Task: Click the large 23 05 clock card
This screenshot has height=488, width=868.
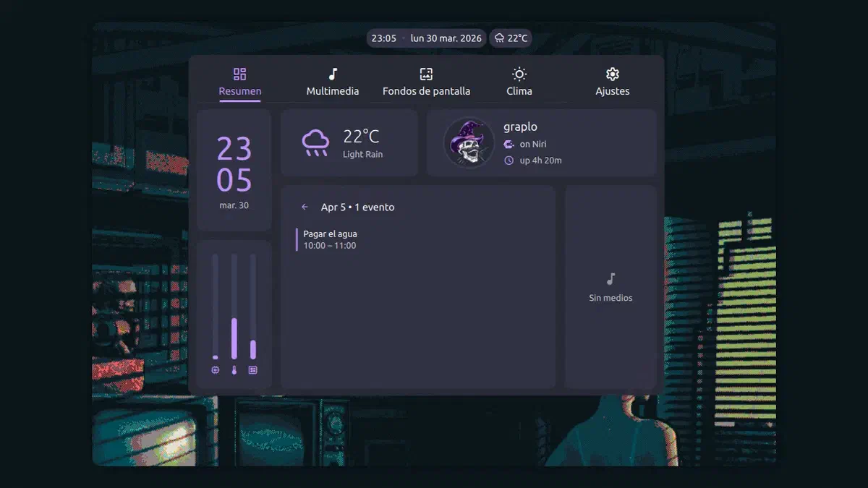Action: pos(234,170)
